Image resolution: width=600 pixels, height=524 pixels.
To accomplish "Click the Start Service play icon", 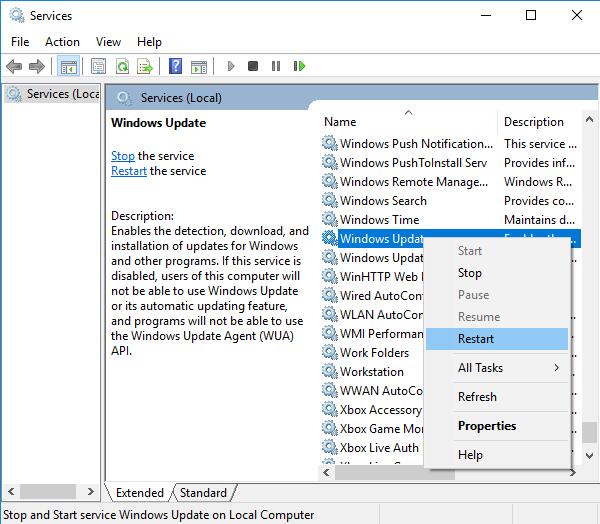I will coord(231,66).
